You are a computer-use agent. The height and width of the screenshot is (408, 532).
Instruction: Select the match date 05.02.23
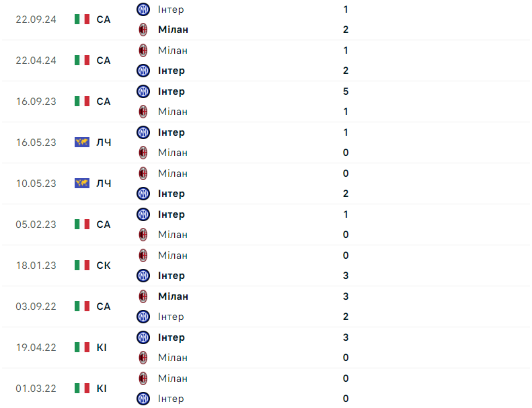click(x=36, y=225)
